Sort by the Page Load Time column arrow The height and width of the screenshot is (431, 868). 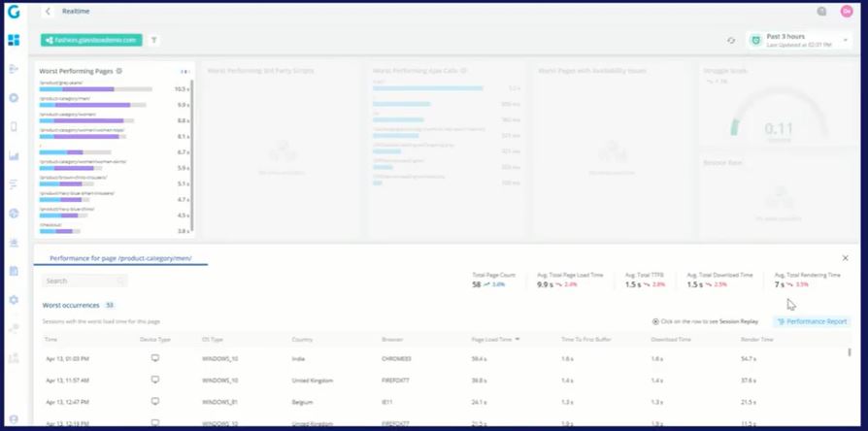pos(517,339)
